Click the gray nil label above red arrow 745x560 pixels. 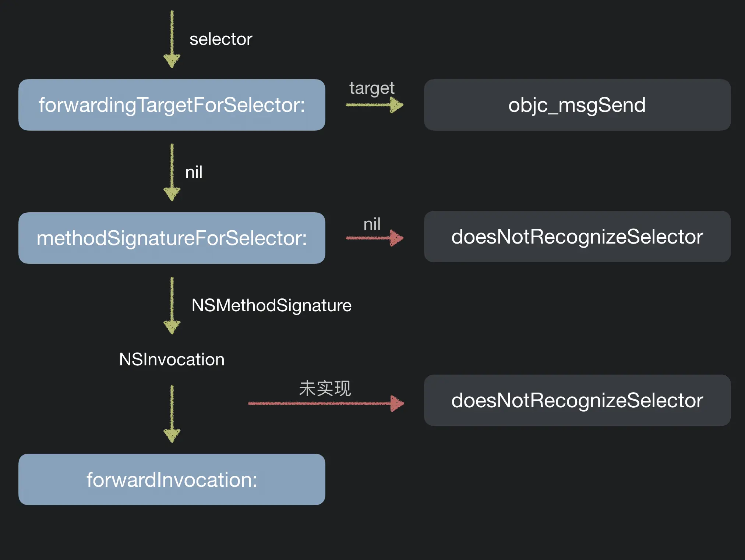pyautogui.click(x=372, y=224)
